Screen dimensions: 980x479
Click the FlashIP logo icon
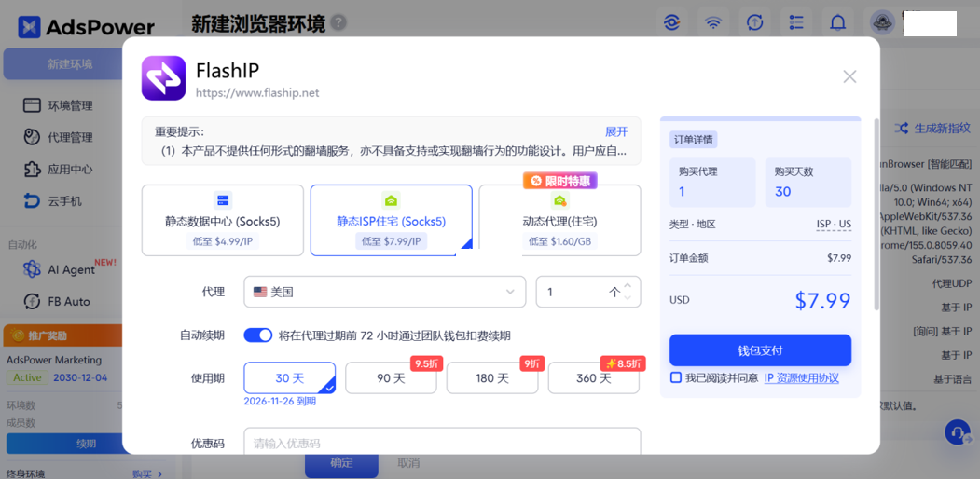(x=163, y=78)
